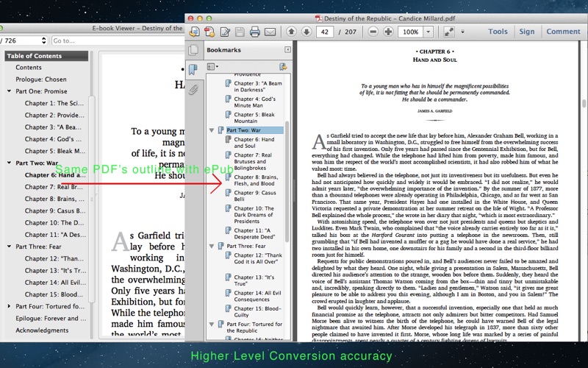
Task: Click the Create PDF icon in toolbar
Action: [209, 32]
